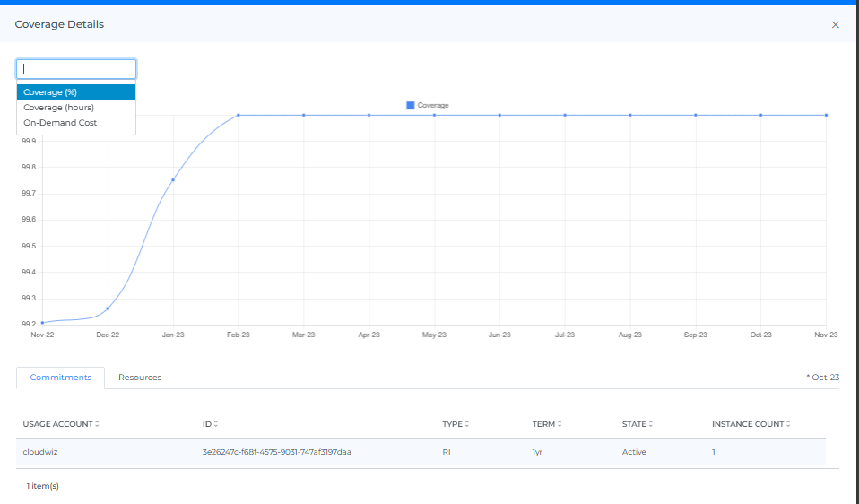Sort table by ID column icon
The height and width of the screenshot is (504, 859).
(x=216, y=424)
